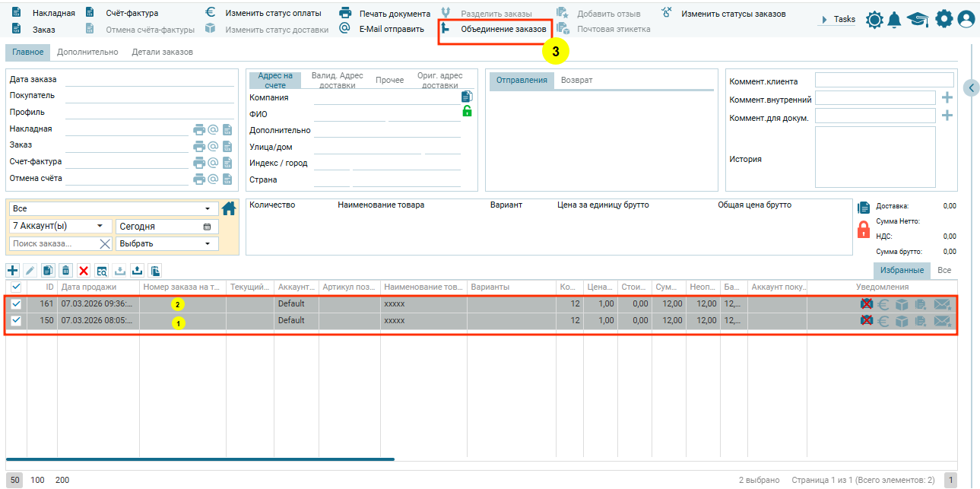The width and height of the screenshot is (980, 489).
Task: Click the gear settings icon in the header
Action: 944,20
